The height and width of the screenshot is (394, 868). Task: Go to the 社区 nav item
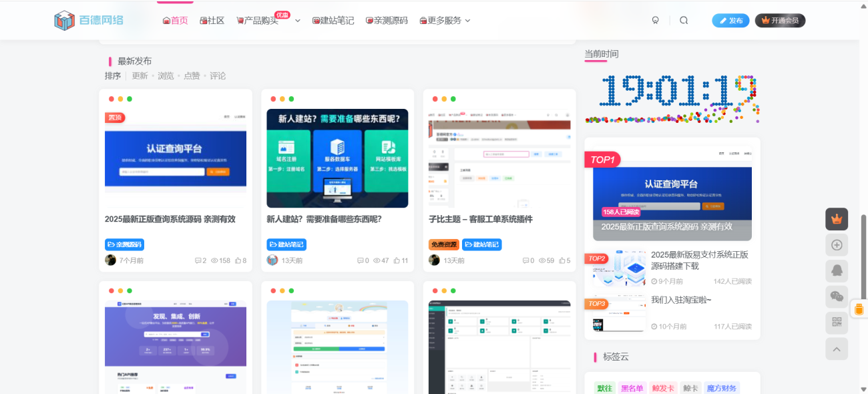pos(212,21)
